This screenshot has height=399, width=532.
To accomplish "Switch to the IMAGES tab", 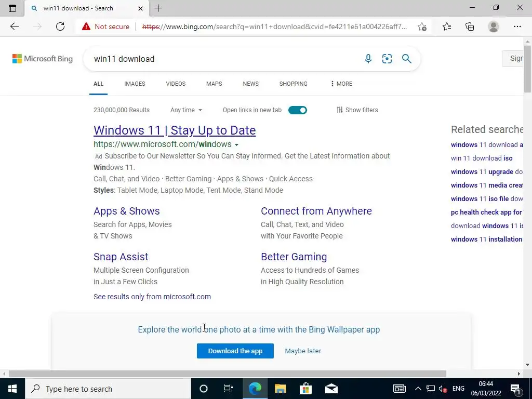I will [135, 84].
